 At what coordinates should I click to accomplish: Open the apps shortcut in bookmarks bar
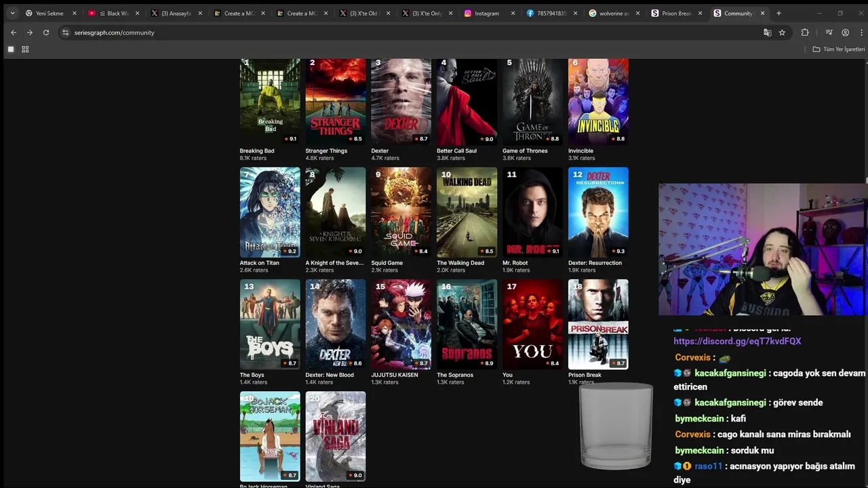click(11, 49)
